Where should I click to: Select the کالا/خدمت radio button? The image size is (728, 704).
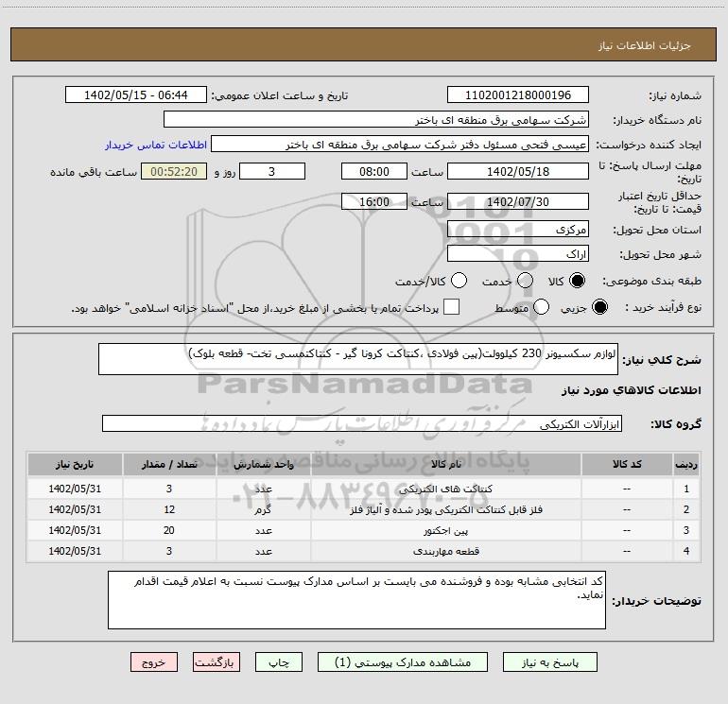[459, 281]
